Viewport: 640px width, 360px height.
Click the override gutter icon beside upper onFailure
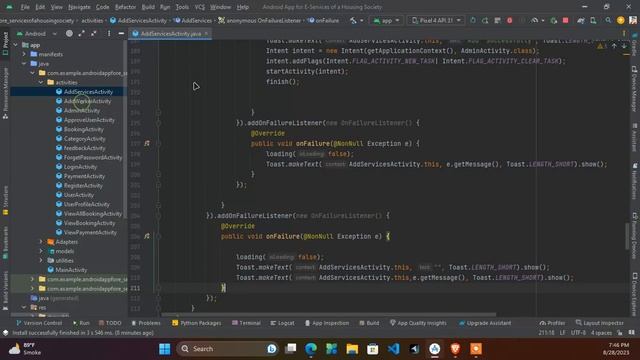(x=147, y=144)
